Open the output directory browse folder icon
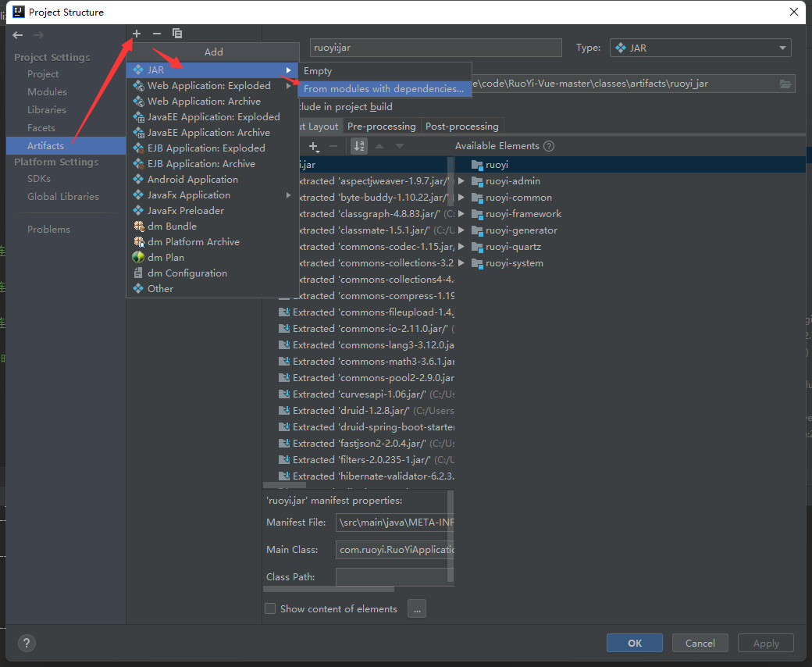This screenshot has width=812, height=667. click(x=785, y=84)
